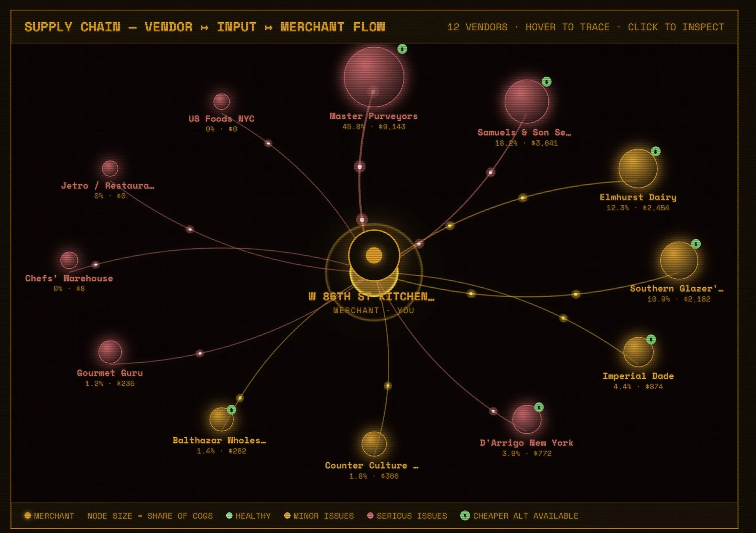The width and height of the screenshot is (756, 533).
Task: Select the Counter Culture vendor bubble
Action: pos(374,444)
